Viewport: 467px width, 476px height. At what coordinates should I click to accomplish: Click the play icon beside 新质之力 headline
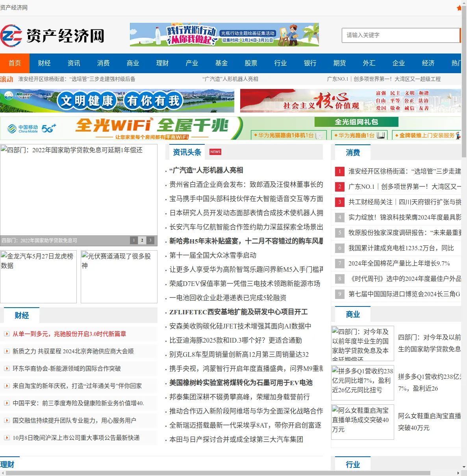tap(7, 351)
